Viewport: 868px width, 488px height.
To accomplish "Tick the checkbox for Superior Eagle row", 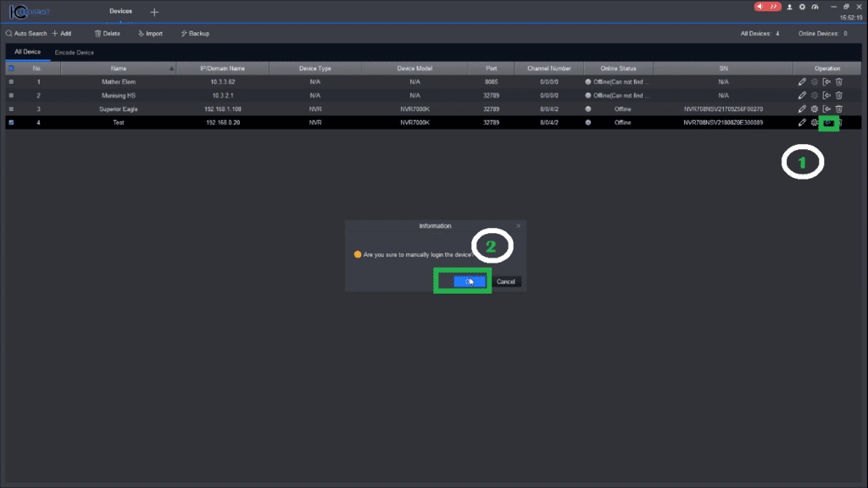I will click(11, 108).
